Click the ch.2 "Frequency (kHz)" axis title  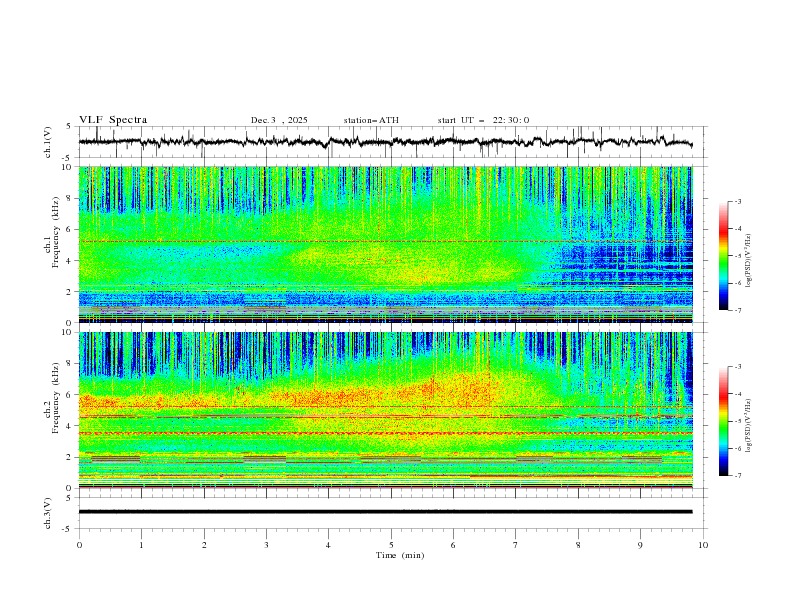[x=56, y=398]
